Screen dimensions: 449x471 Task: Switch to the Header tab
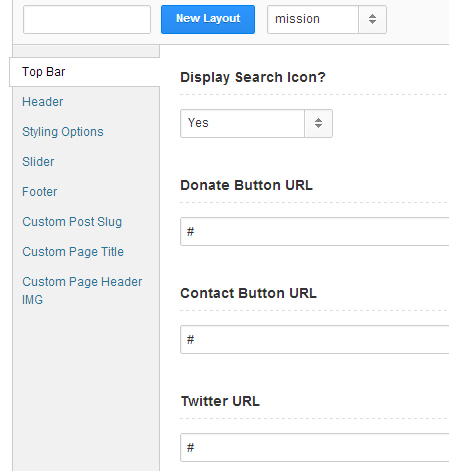click(x=43, y=102)
